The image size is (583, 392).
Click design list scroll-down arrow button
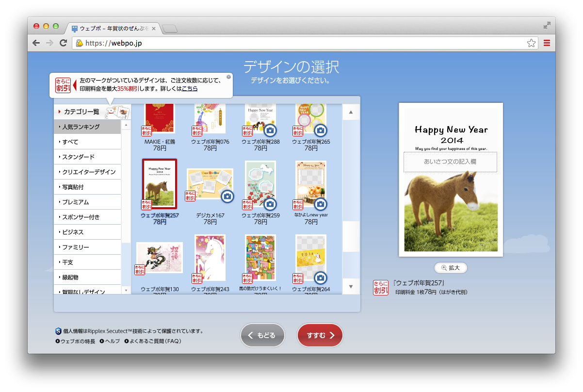coord(351,287)
